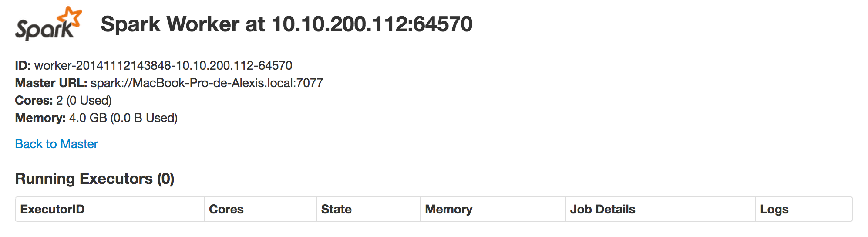This screenshot has width=868, height=237.
Task: Click the ExecutorID column header
Action: click(52, 210)
